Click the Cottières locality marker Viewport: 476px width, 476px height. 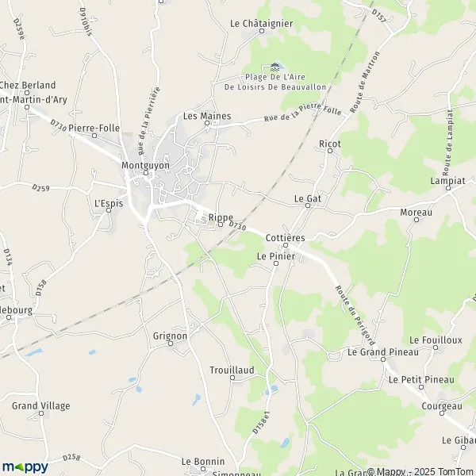(286, 245)
